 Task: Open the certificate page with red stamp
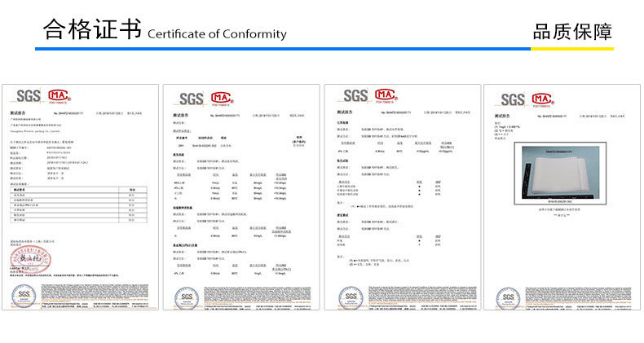coord(80,197)
